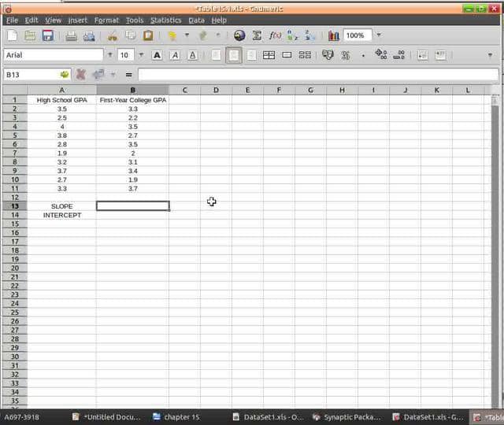
Task: Center across selection icon
Action: [269, 55]
